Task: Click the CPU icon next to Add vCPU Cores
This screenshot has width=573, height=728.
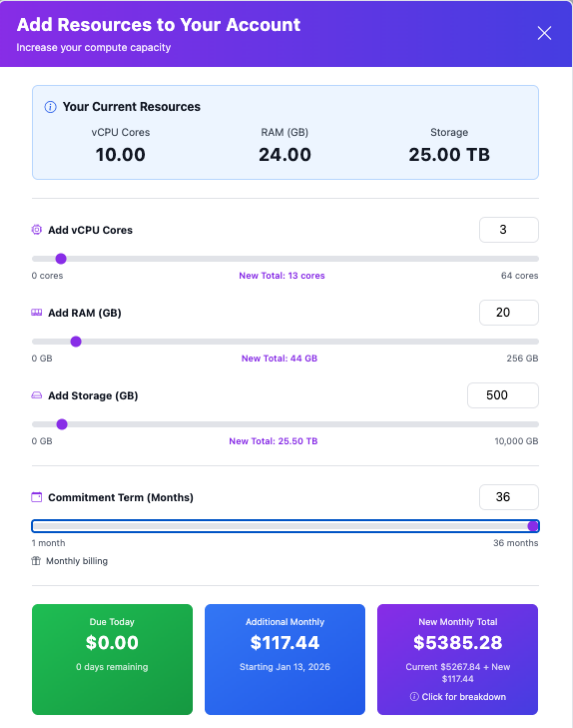Action: [x=36, y=229]
